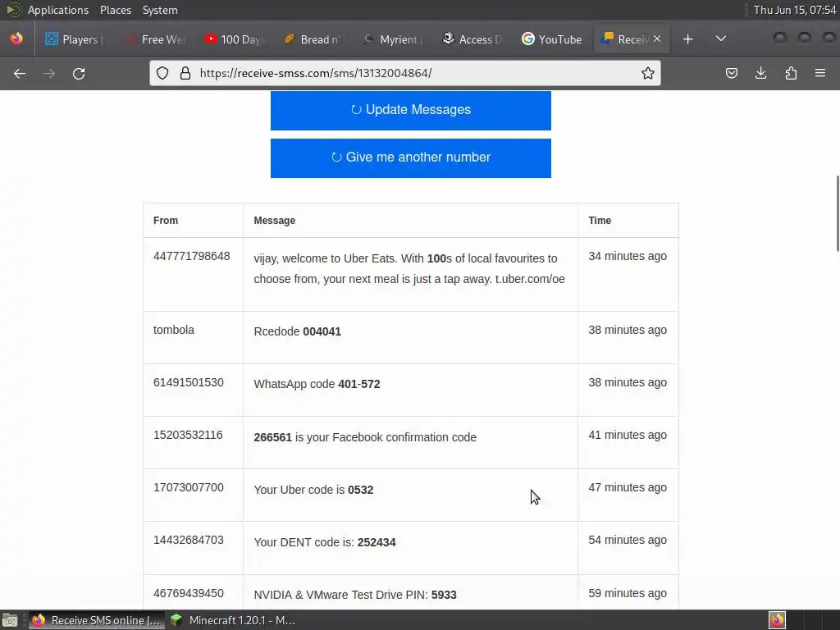Open the Applications menu
The width and height of the screenshot is (840, 630).
[x=58, y=10]
